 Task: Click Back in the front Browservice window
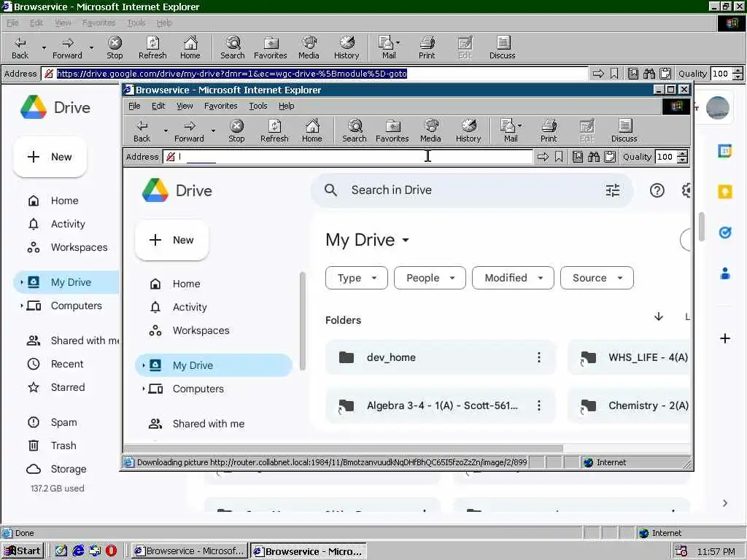(142, 131)
